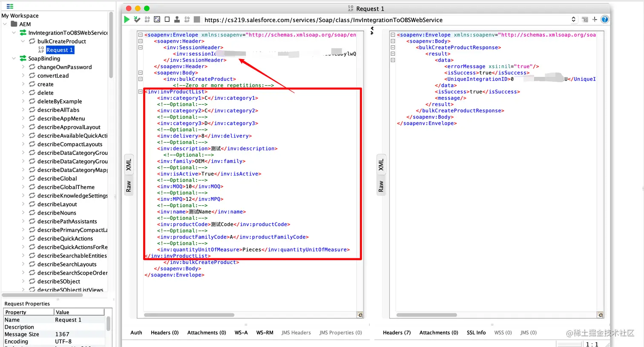This screenshot has width=644, height=347.
Task: Fold the inv:bulkCreateProduct request element
Action: point(140,79)
